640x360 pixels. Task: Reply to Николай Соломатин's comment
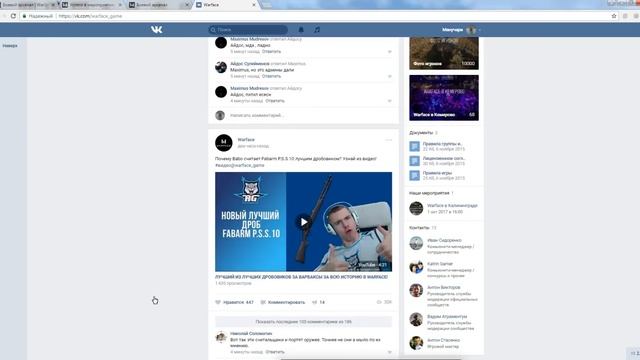click(x=275, y=351)
